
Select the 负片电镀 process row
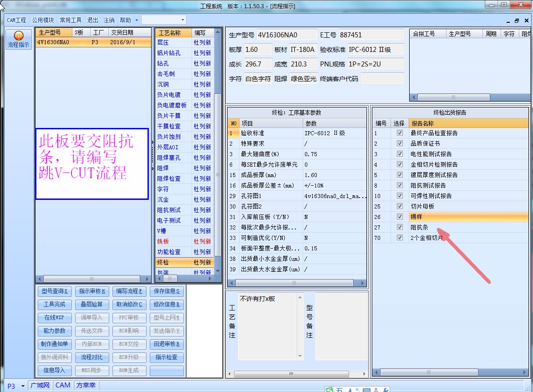185,95
